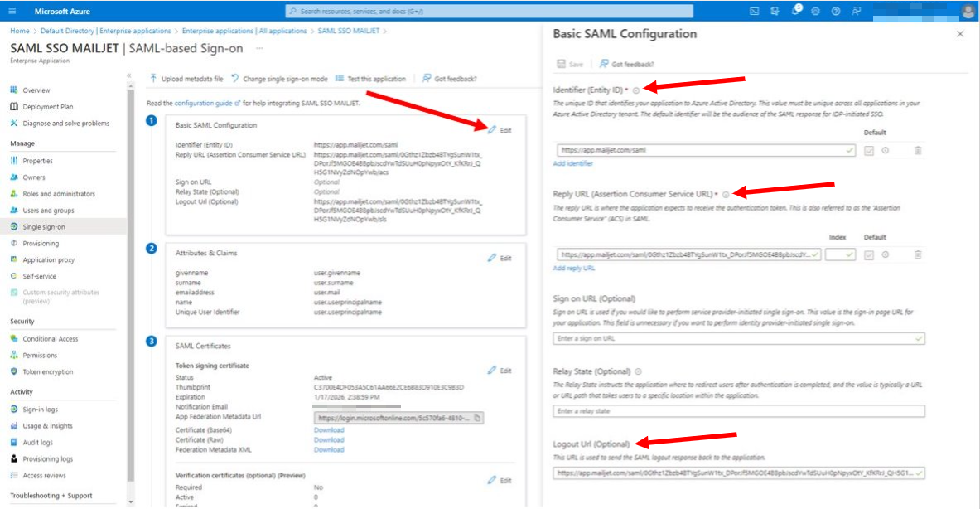Click the Azure search resources box

click(x=490, y=12)
